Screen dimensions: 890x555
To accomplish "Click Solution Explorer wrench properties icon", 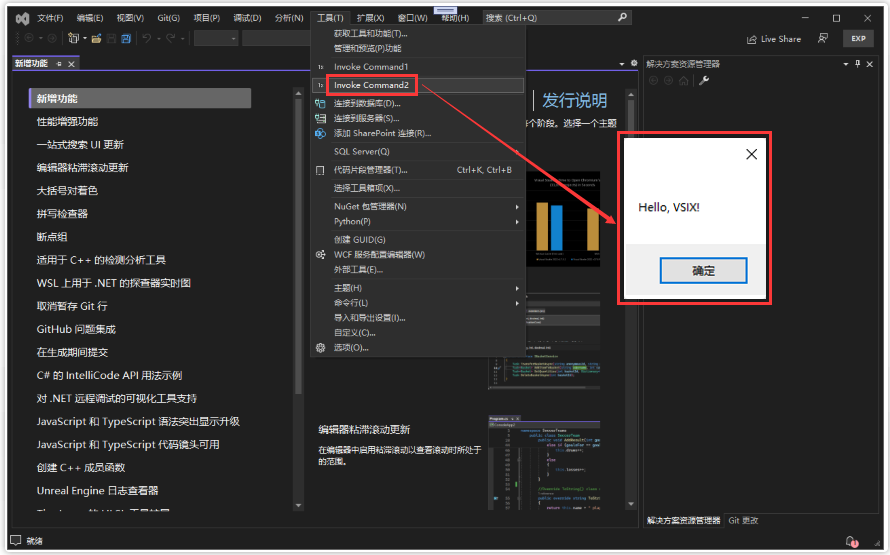I will 704,81.
